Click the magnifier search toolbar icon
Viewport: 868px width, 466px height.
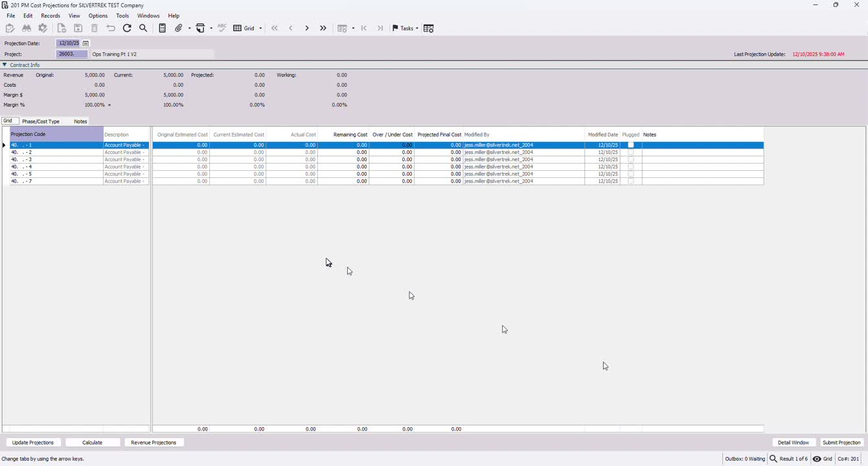click(x=143, y=28)
